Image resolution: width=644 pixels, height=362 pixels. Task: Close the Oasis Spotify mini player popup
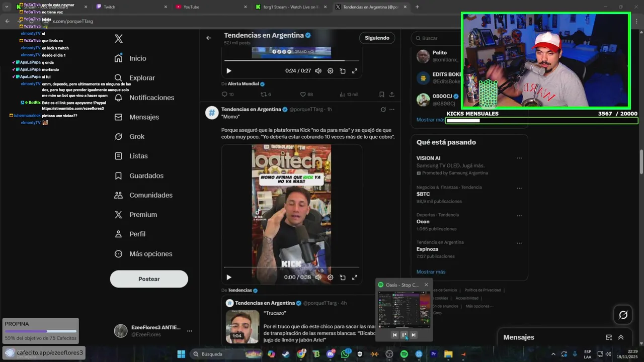[x=426, y=285]
